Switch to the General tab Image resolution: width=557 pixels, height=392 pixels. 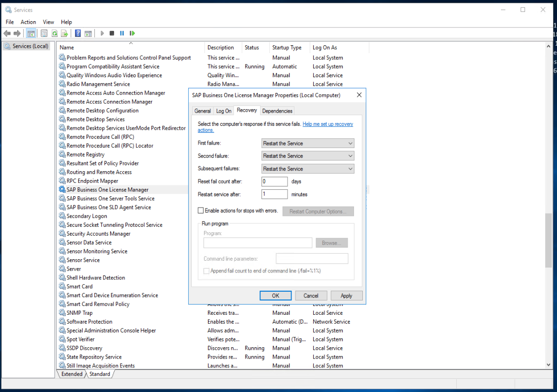click(x=203, y=111)
